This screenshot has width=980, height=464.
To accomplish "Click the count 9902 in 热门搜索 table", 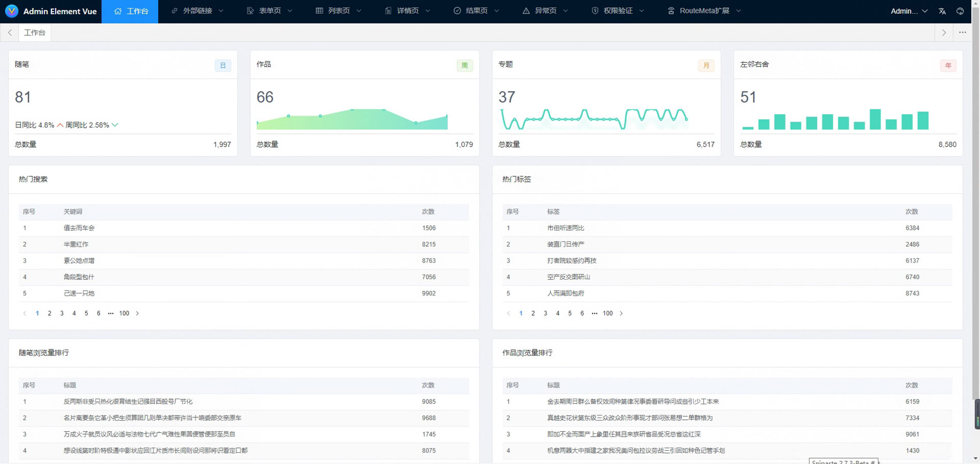I will click(429, 294).
